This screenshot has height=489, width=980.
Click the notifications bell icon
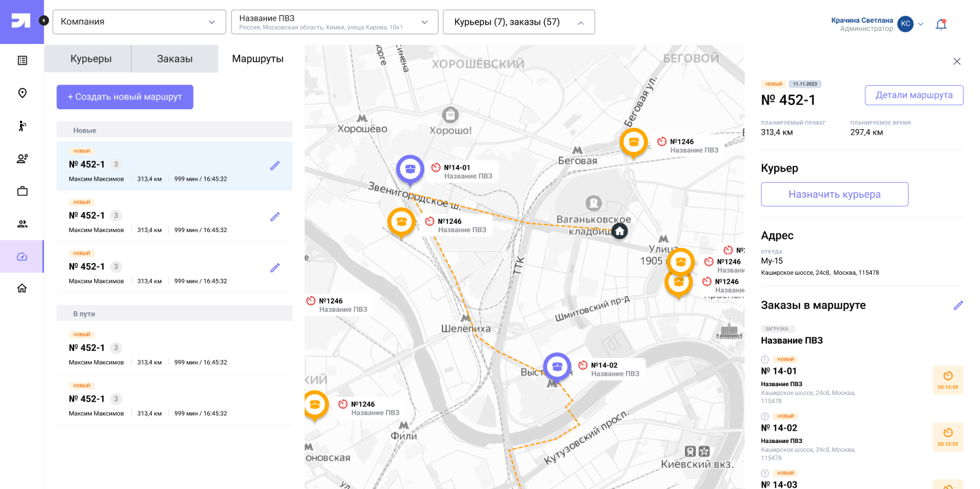tap(941, 24)
